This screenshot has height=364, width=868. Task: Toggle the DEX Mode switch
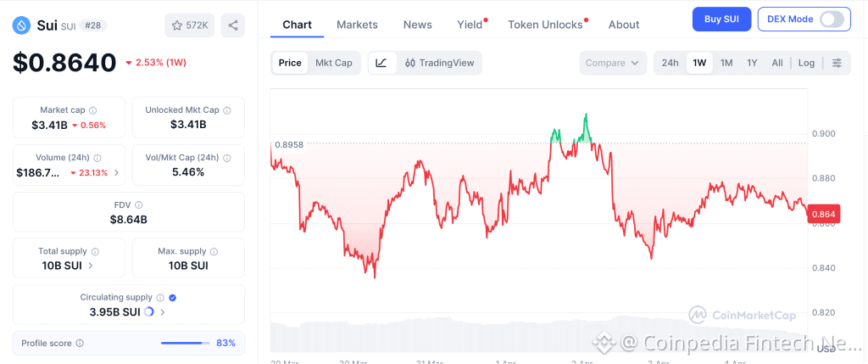click(832, 19)
